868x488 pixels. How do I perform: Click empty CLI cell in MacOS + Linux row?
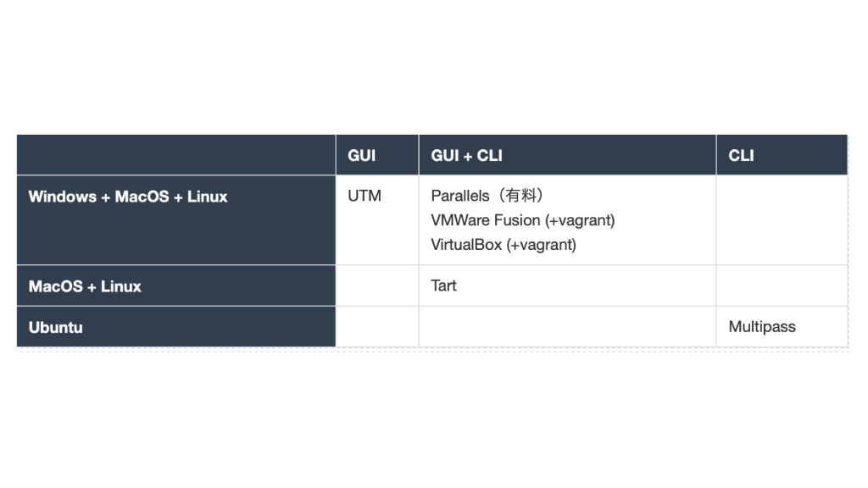click(x=782, y=286)
